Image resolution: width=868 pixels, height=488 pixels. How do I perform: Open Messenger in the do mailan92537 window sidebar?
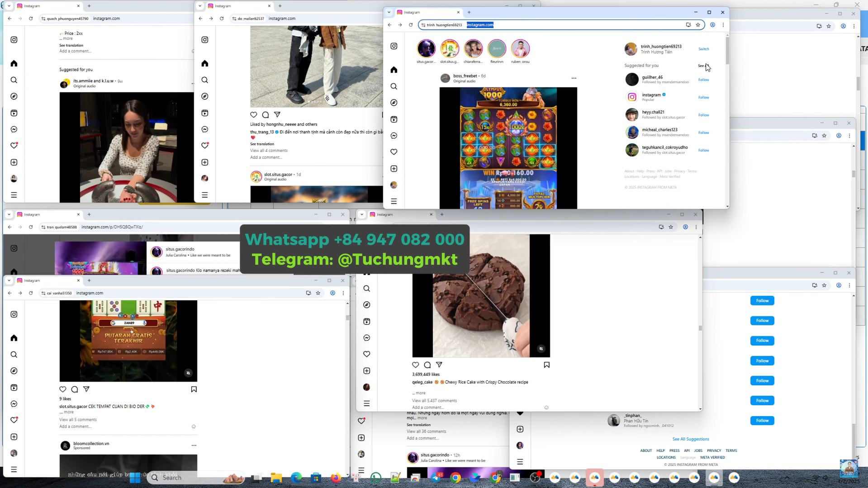(x=205, y=129)
